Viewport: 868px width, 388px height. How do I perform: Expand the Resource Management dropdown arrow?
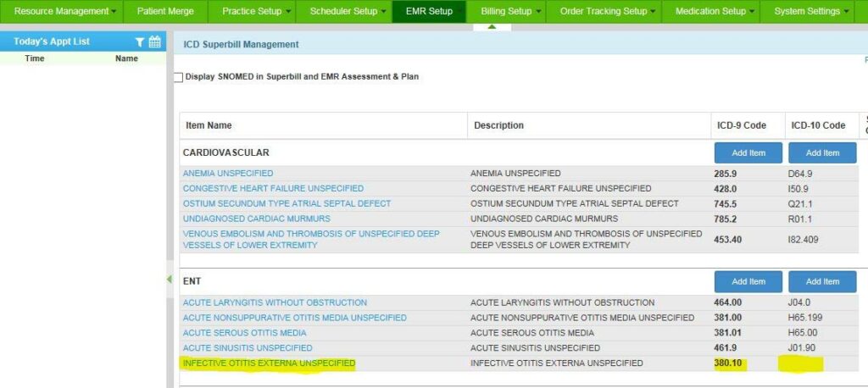pyautogui.click(x=114, y=12)
